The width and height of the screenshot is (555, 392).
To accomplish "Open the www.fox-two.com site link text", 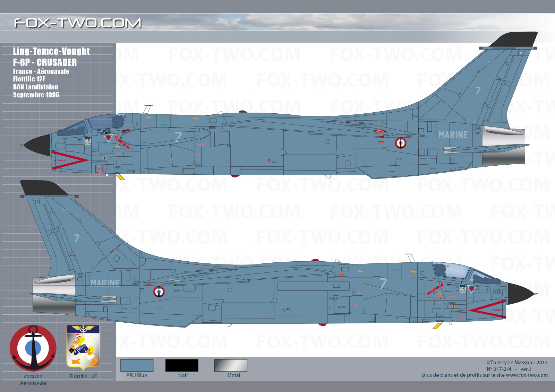I will pyautogui.click(x=527, y=375).
